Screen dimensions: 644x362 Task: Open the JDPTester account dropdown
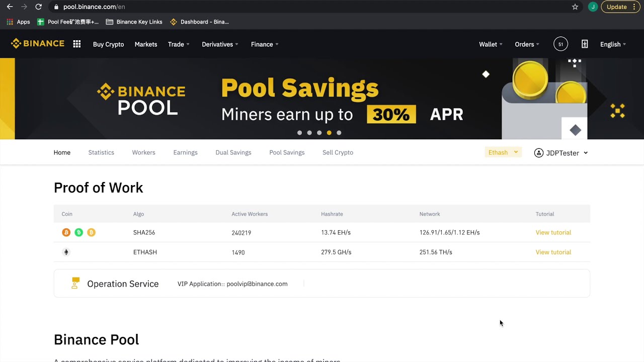[x=561, y=153]
